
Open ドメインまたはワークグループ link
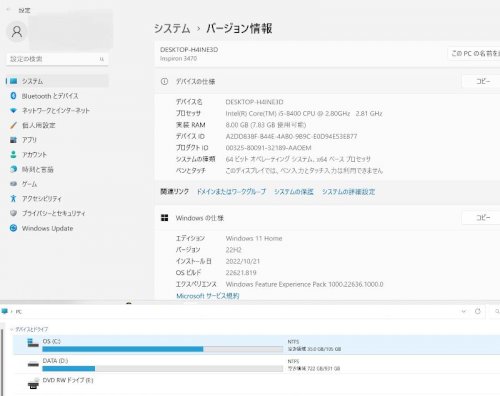tap(231, 192)
